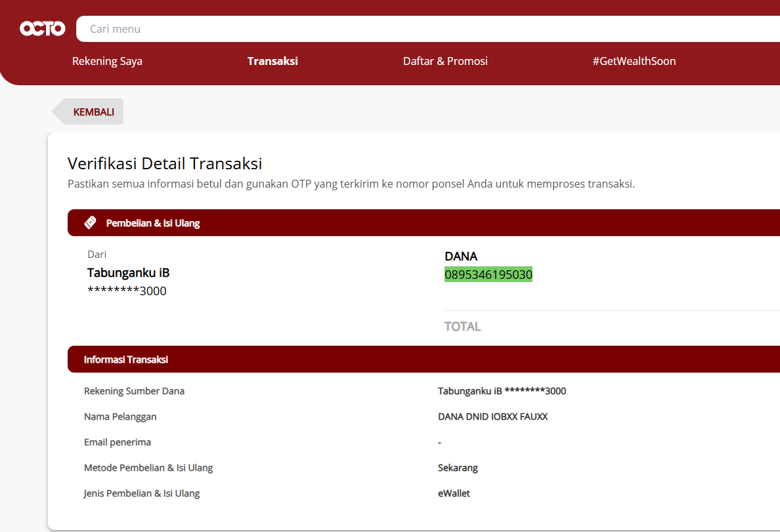Select the highlighted number 0895346195030
Screen dimensions: 780x532
coord(488,274)
